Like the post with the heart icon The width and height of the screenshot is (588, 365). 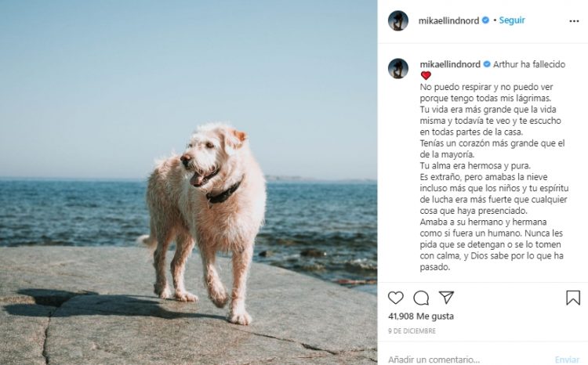[x=395, y=298]
